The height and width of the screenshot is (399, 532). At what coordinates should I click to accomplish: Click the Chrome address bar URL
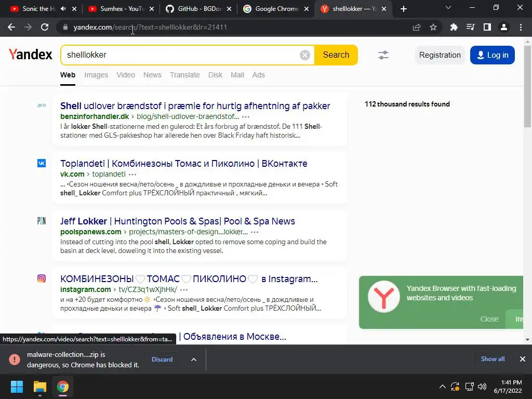(150, 27)
